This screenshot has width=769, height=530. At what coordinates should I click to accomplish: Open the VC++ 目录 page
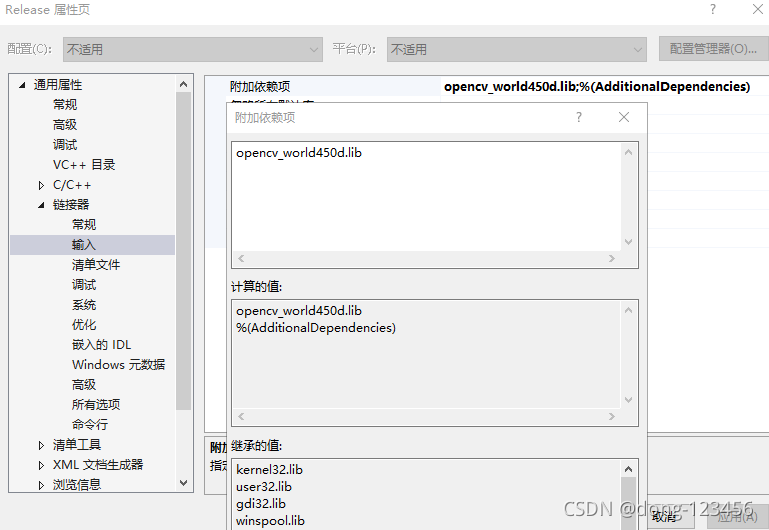84,165
